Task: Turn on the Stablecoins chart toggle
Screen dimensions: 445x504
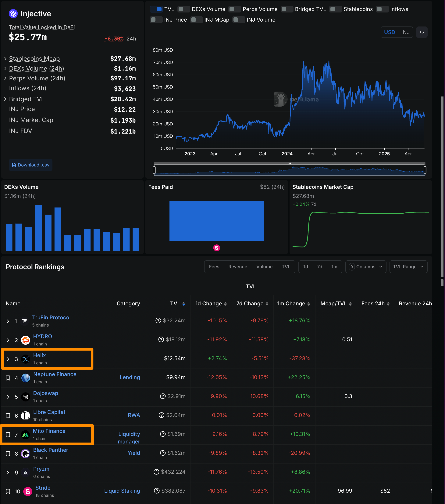Action: click(335, 9)
